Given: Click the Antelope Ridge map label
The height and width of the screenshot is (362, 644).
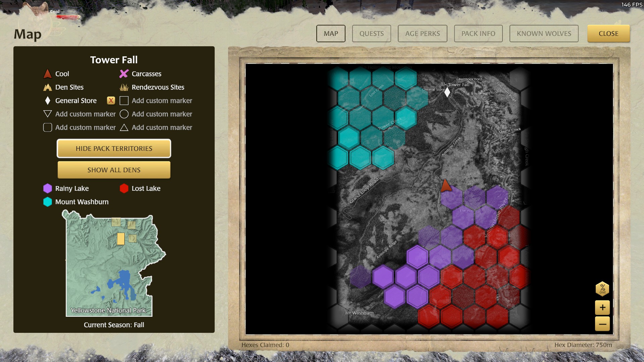Looking at the screenshot, I should pos(387,249).
